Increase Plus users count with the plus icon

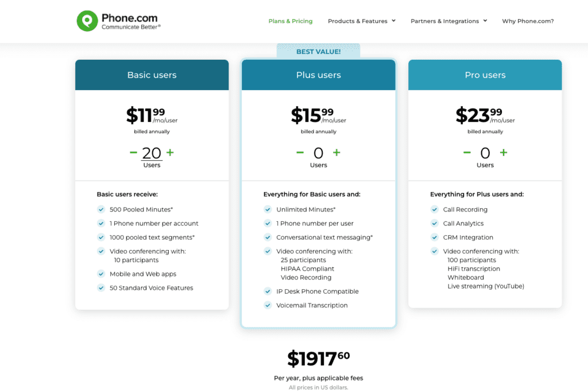coord(336,153)
